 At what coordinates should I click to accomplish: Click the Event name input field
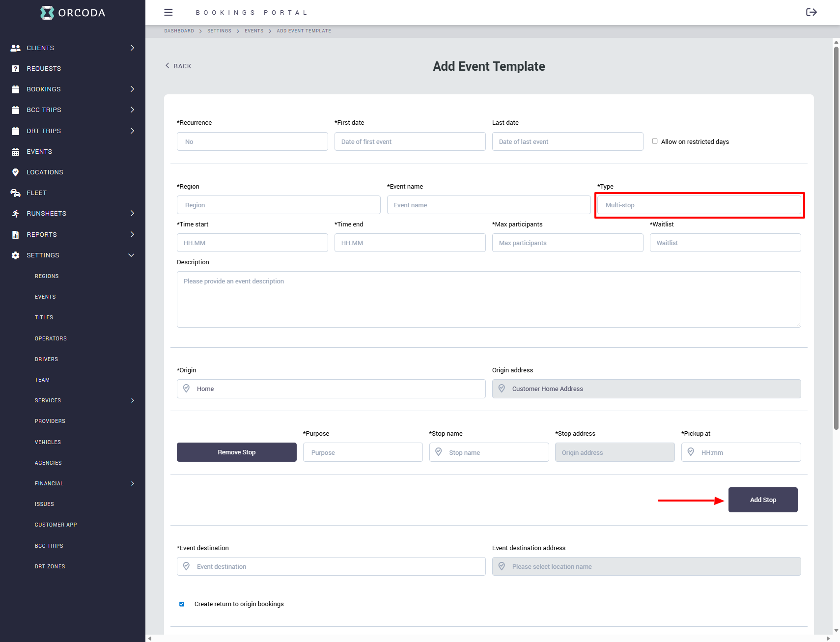(488, 205)
